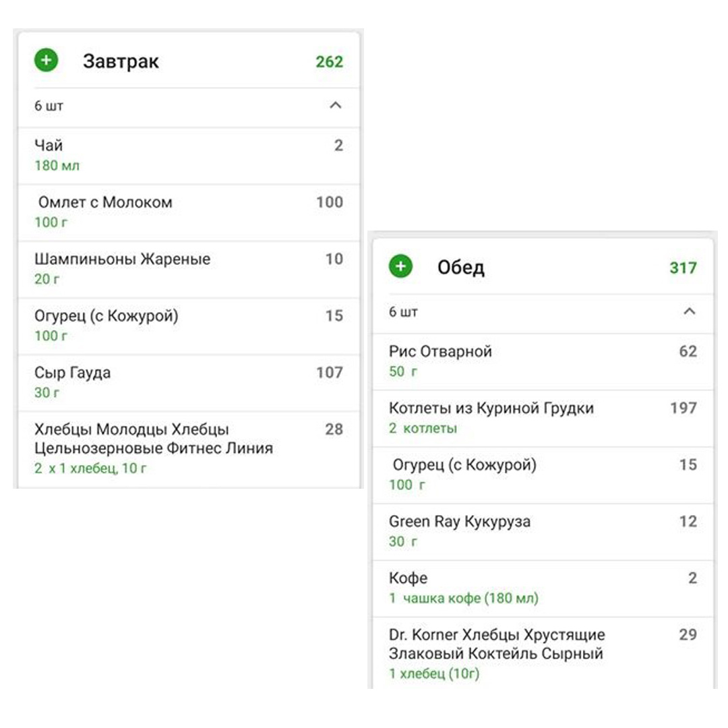The image size is (728, 728).
Task: Click the Завтрак section title
Action: [x=121, y=61]
